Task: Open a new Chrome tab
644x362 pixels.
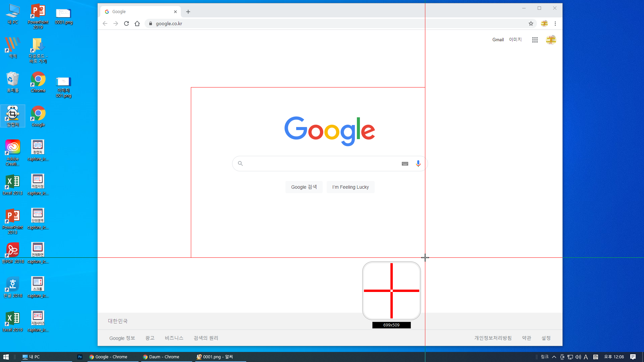Action: coord(188,12)
